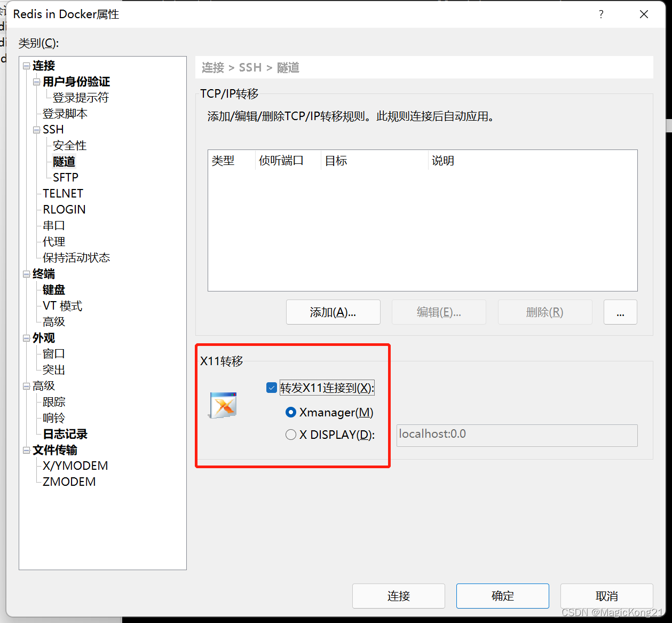Collapse the 终端 tree node
672x623 pixels.
tap(26, 274)
